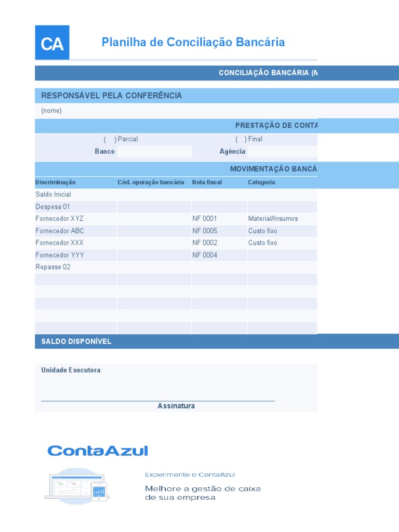Click the NF 0002 cell
This screenshot has height=532, width=399.
click(220, 243)
